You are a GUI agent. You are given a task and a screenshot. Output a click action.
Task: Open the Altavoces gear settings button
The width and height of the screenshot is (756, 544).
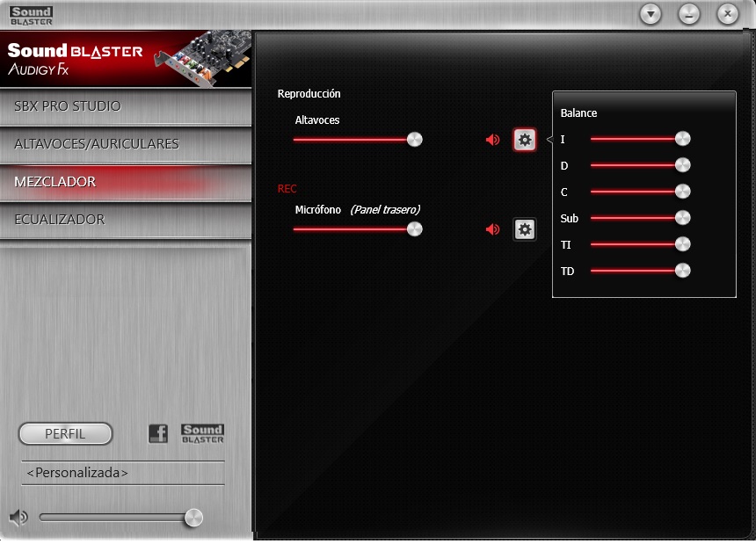[524, 140]
